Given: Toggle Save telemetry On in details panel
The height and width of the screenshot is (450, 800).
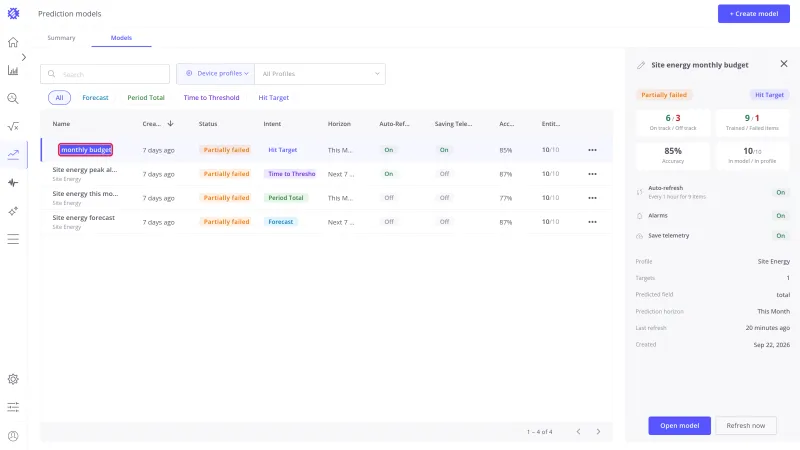Looking at the screenshot, I should 781,236.
